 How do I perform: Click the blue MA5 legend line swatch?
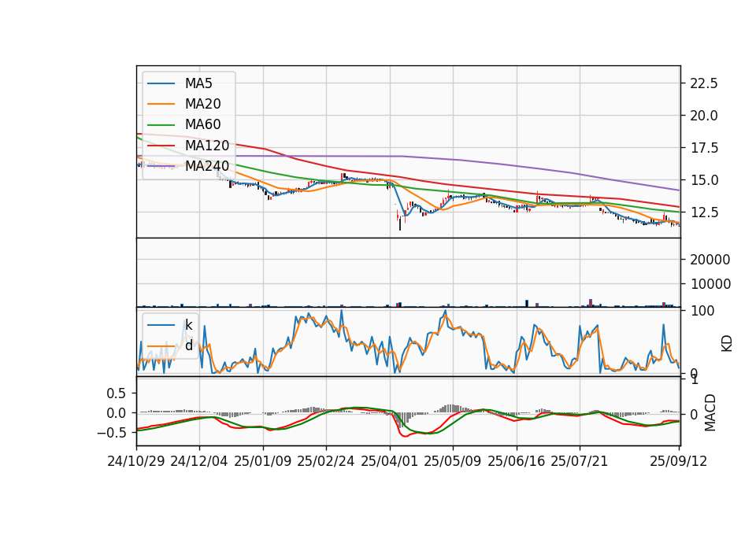(x=161, y=84)
